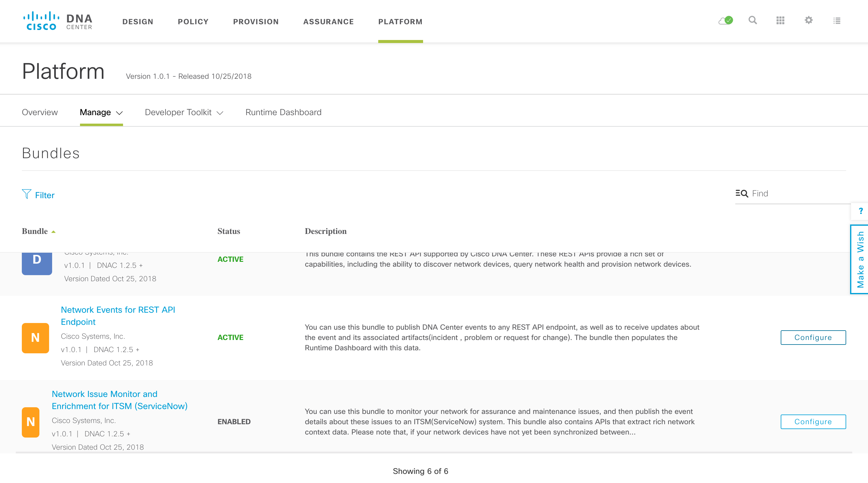The width and height of the screenshot is (868, 483).
Task: Open the list menu icon in header
Action: 837,21
